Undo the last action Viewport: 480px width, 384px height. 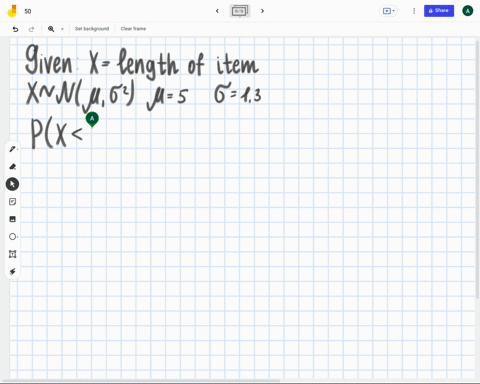coord(15,29)
